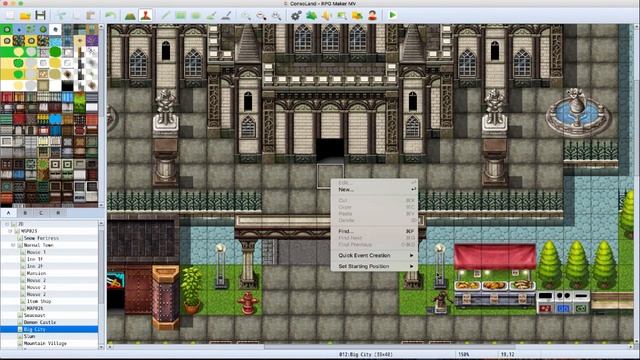Click the Copy toolbar icon

pyautogui.click(x=76, y=16)
